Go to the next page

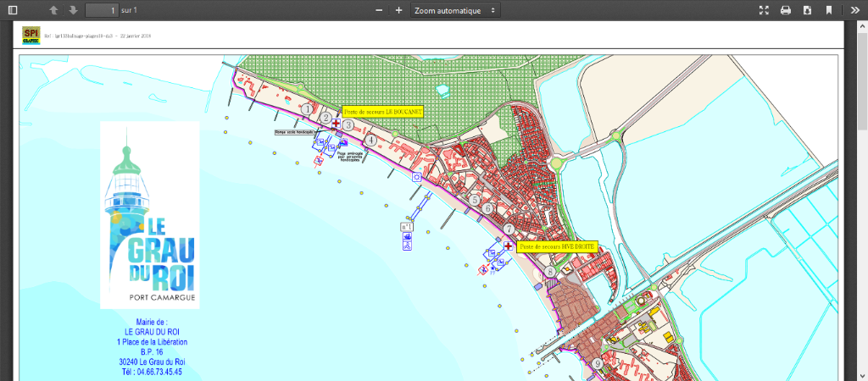[x=73, y=10]
